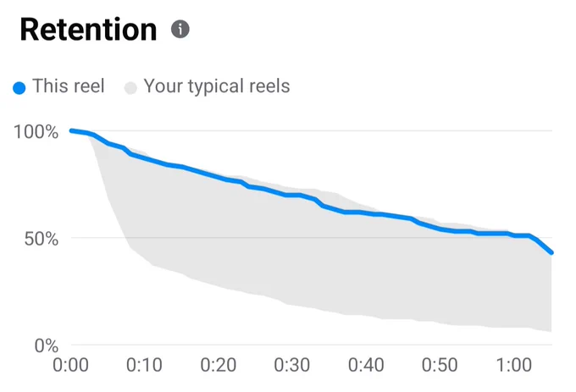576x392 pixels.
Task: Click the 0% axis label
Action: pyautogui.click(x=47, y=345)
